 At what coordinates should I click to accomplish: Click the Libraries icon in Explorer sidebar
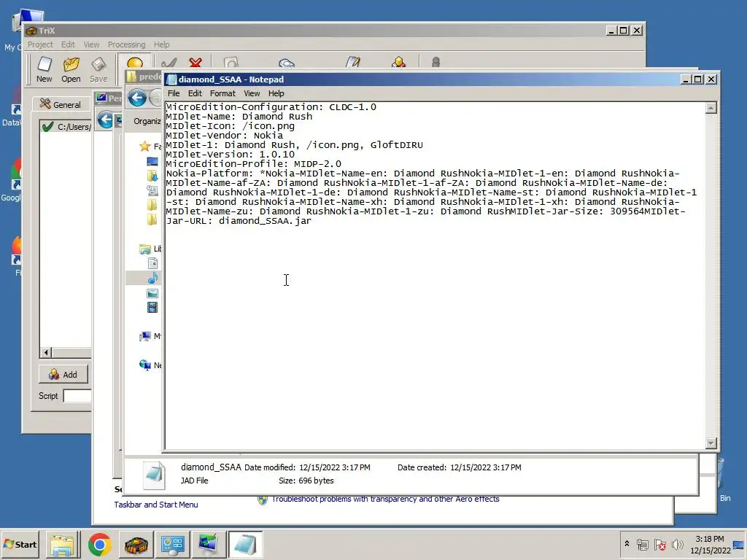[145, 249]
